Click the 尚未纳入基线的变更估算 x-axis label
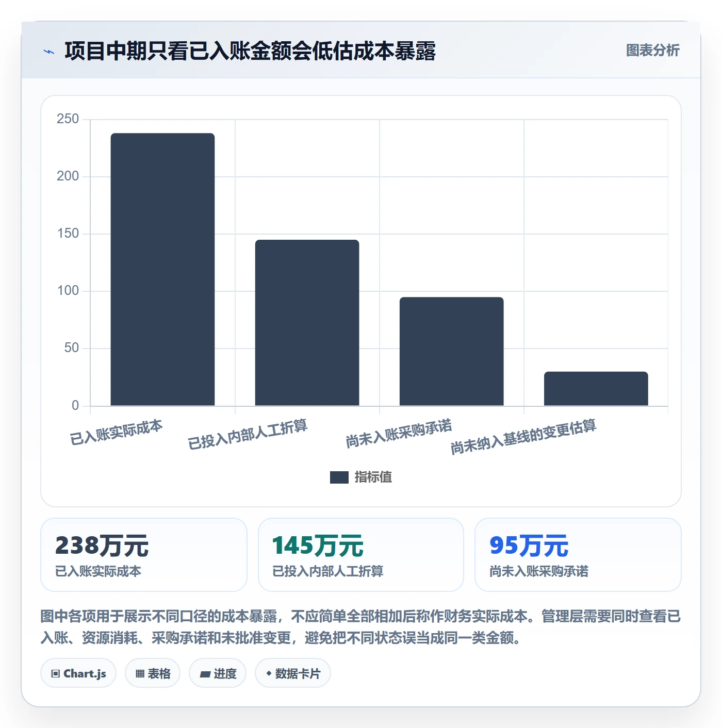 pos(523,437)
